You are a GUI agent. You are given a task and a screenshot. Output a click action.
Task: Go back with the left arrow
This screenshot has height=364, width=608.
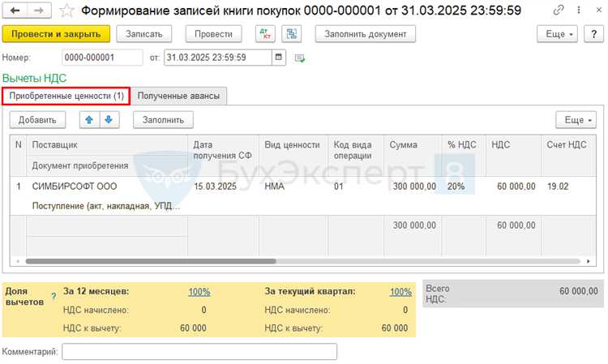pos(15,11)
